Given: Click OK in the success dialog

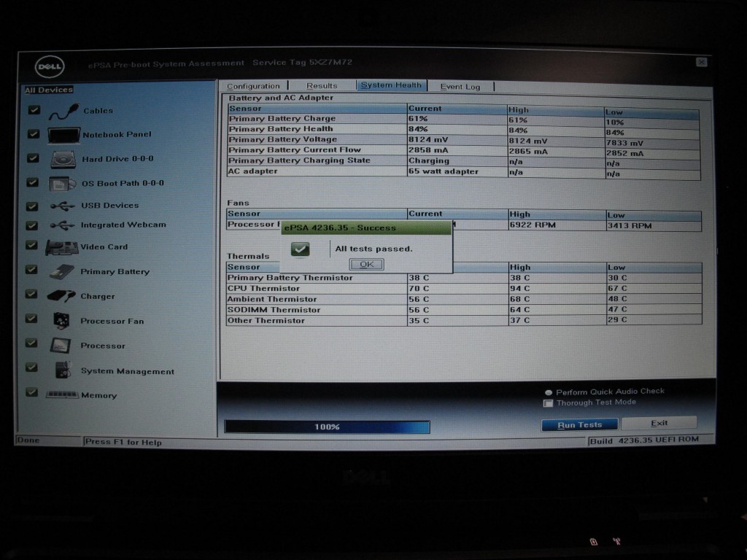Looking at the screenshot, I should 366,264.
